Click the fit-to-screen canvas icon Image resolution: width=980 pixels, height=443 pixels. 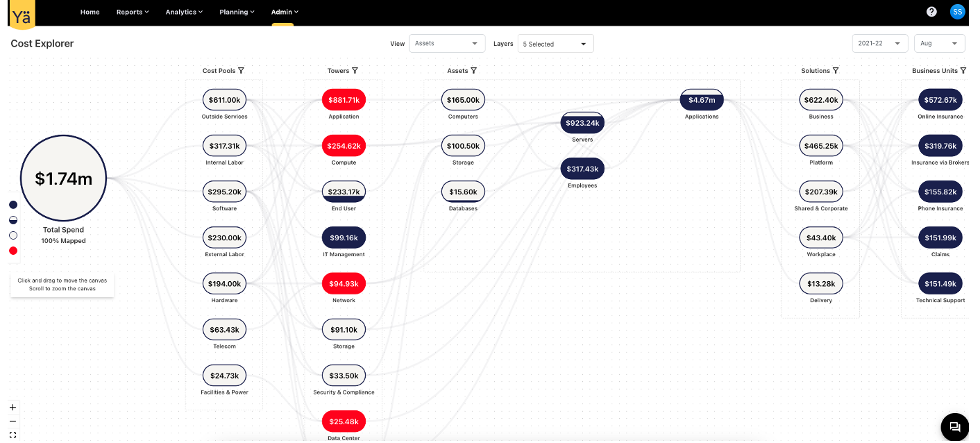(x=12, y=435)
